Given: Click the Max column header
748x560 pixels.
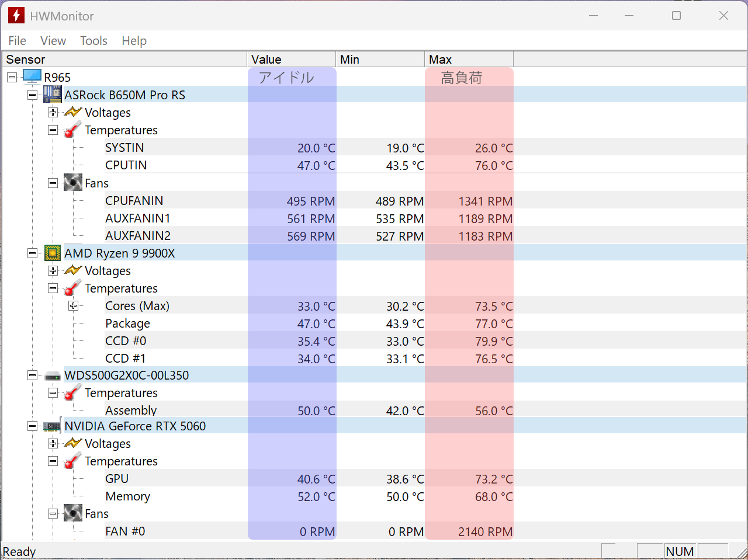Looking at the screenshot, I should tap(468, 60).
